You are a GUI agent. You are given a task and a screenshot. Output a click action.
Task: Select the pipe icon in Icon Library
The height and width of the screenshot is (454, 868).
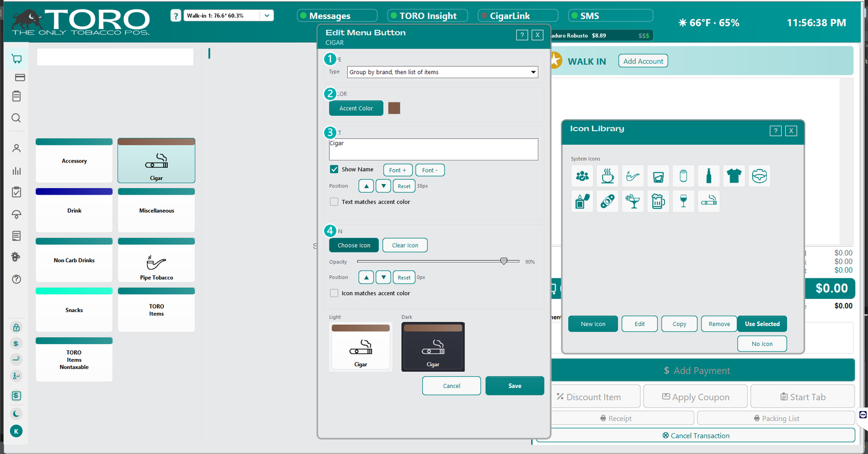pyautogui.click(x=633, y=175)
